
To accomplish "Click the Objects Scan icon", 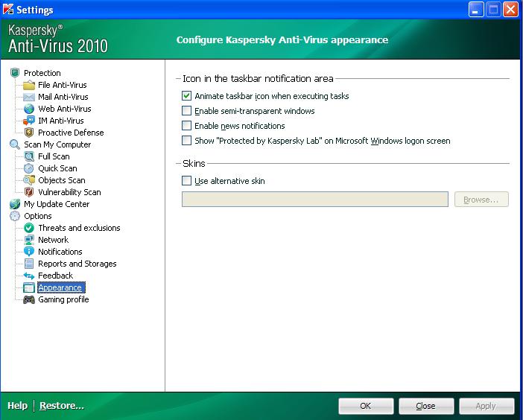I will (x=29, y=180).
